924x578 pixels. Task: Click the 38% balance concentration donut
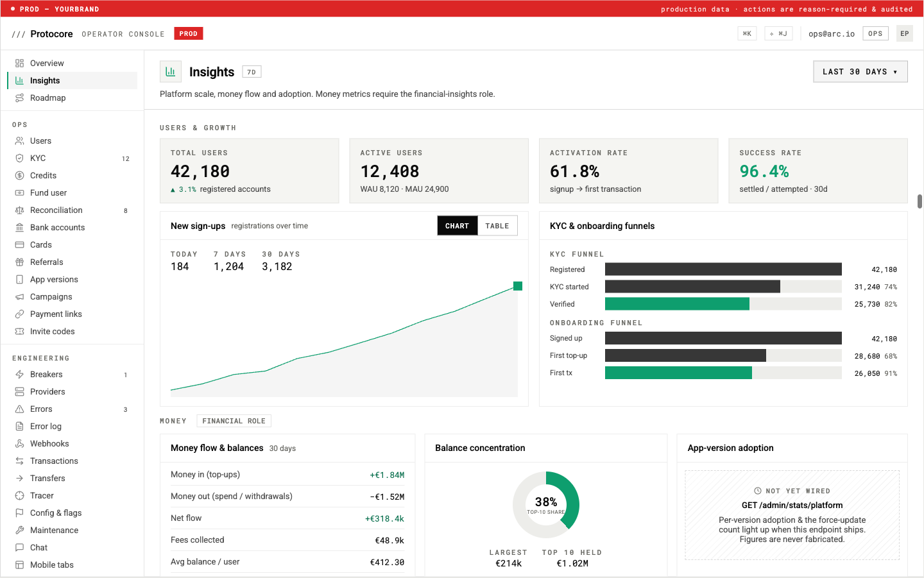[x=546, y=505]
